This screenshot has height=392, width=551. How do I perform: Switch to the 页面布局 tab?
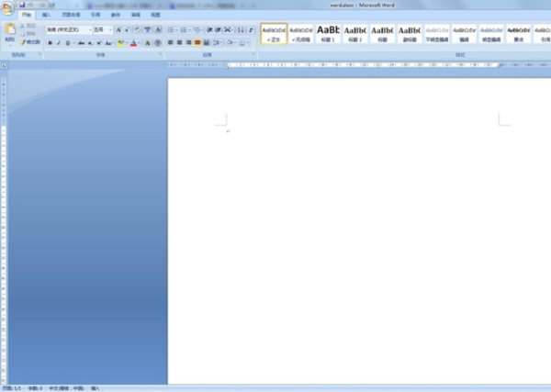coord(71,15)
